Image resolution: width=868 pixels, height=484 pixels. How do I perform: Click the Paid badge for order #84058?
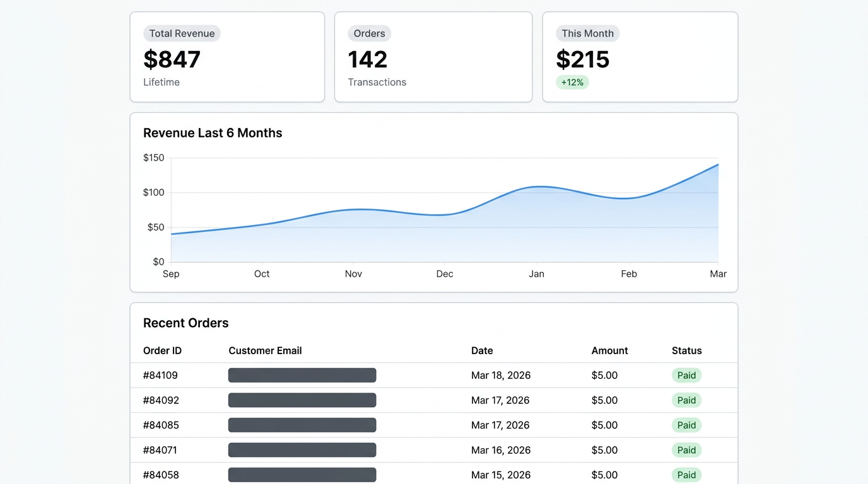click(686, 475)
